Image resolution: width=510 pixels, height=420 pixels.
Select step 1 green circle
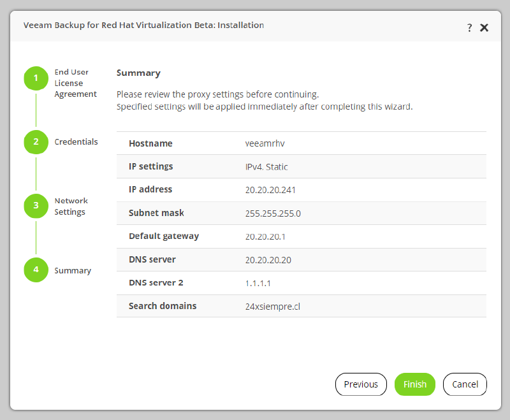click(x=36, y=78)
